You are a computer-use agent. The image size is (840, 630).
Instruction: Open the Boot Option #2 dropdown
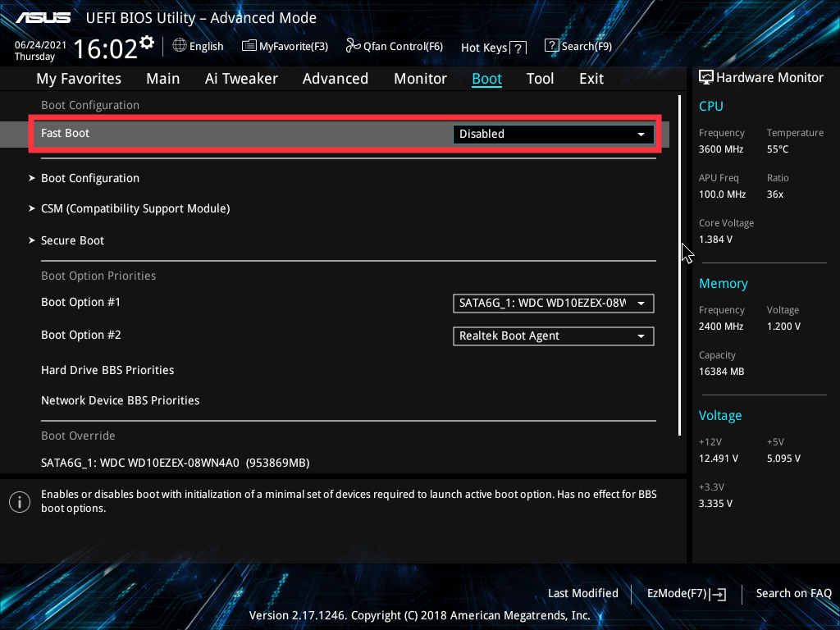coord(553,336)
